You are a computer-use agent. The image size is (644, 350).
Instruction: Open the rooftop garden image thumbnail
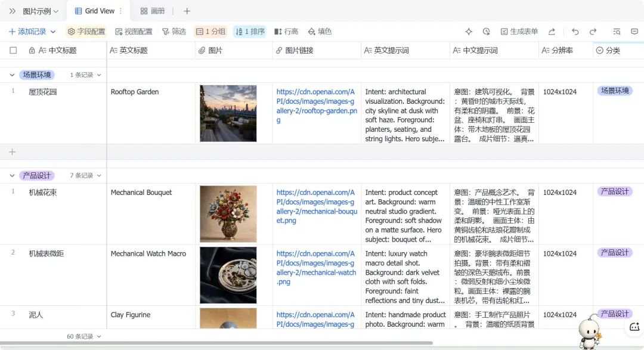tap(228, 113)
